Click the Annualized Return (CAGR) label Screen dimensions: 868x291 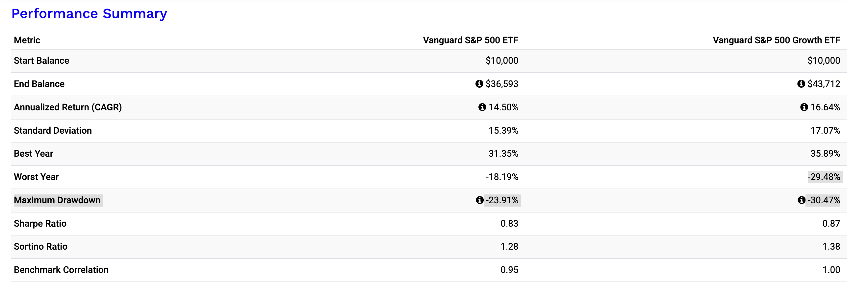coord(68,107)
